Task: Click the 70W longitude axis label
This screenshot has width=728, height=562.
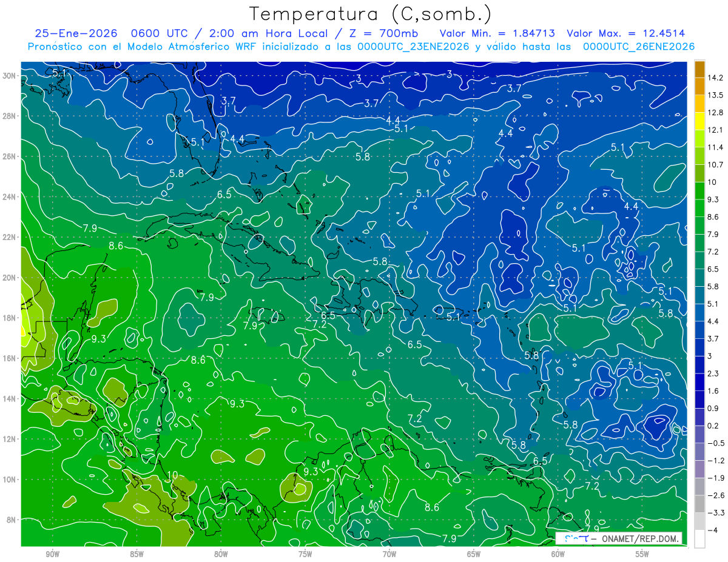Action: (389, 554)
